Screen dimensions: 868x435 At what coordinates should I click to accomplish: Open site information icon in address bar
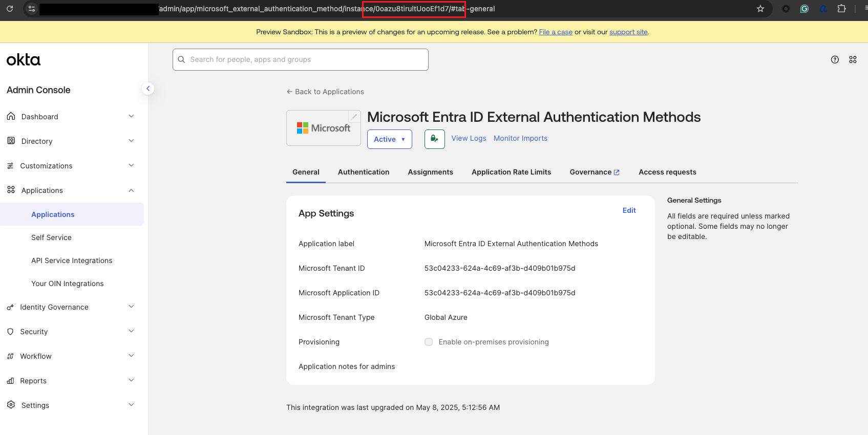[x=31, y=9]
